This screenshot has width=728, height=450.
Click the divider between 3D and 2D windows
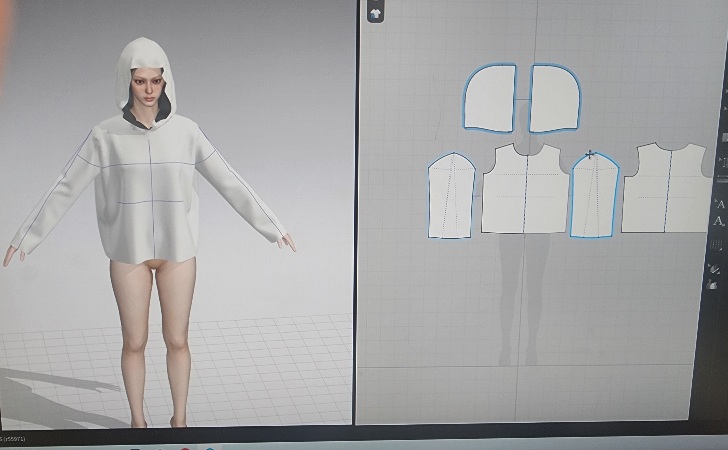(x=356, y=220)
